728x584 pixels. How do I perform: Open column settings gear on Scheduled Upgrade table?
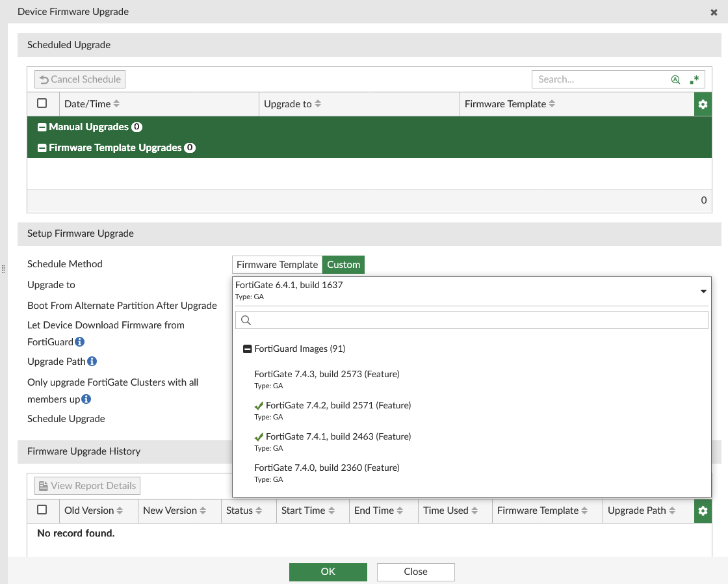click(x=703, y=103)
